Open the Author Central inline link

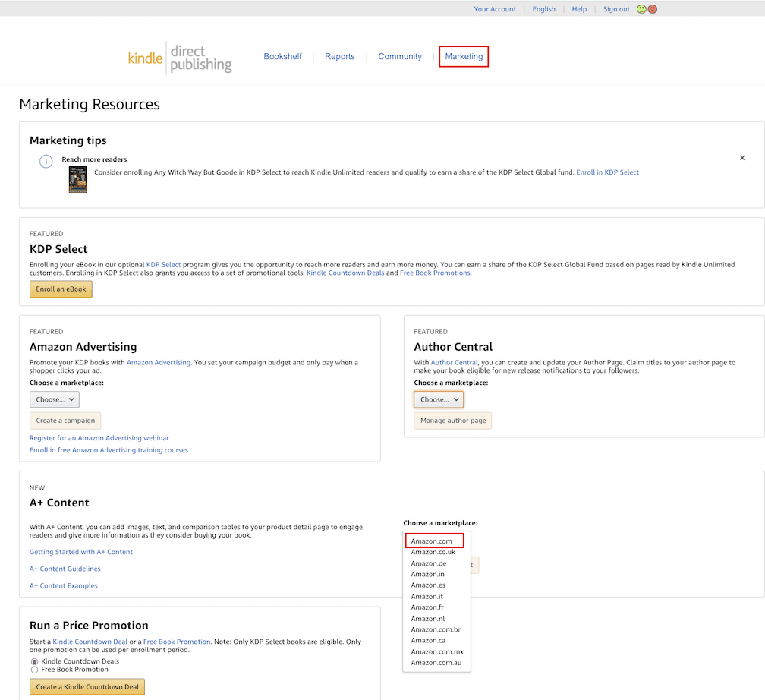pos(454,362)
